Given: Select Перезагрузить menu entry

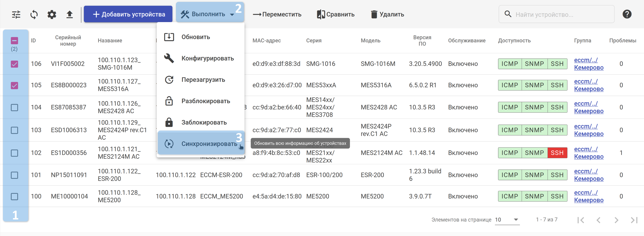Looking at the screenshot, I should [x=203, y=80].
